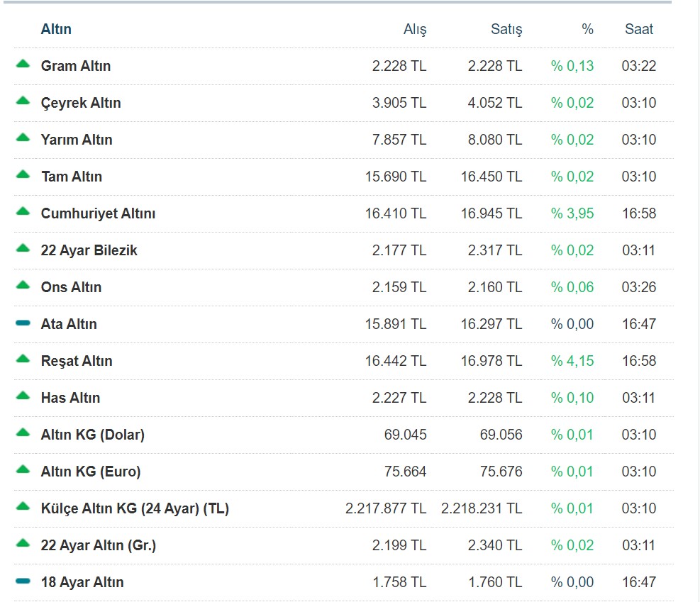
Task: Open the Yarım Altın details link
Action: click(77, 140)
